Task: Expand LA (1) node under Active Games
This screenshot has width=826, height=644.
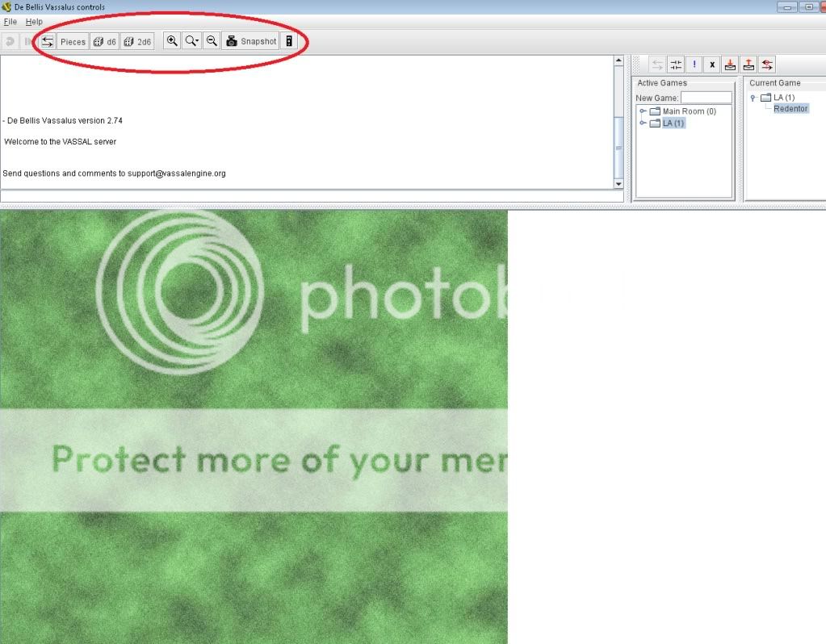Action: [x=643, y=123]
